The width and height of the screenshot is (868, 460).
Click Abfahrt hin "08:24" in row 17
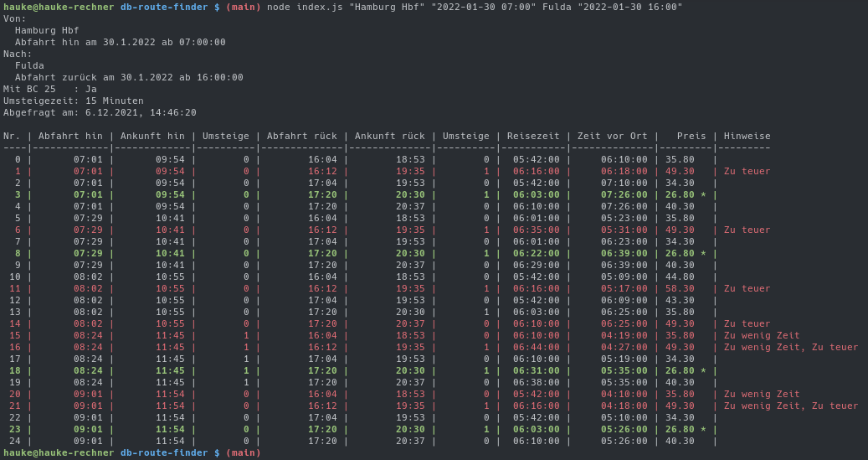pos(88,359)
